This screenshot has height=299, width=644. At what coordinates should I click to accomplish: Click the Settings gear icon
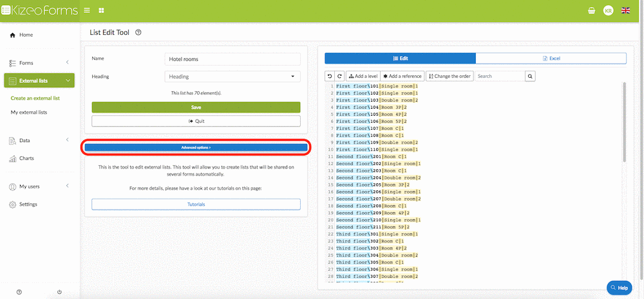[x=12, y=204]
